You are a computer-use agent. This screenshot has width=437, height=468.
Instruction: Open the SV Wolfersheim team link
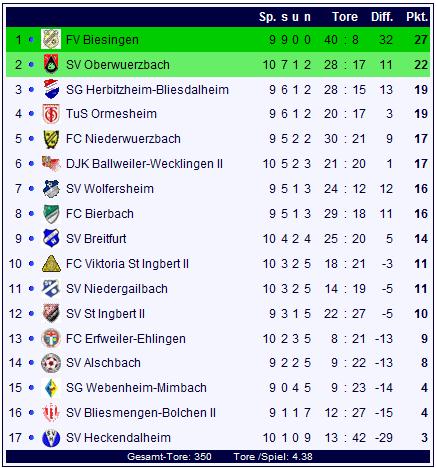pos(110,189)
